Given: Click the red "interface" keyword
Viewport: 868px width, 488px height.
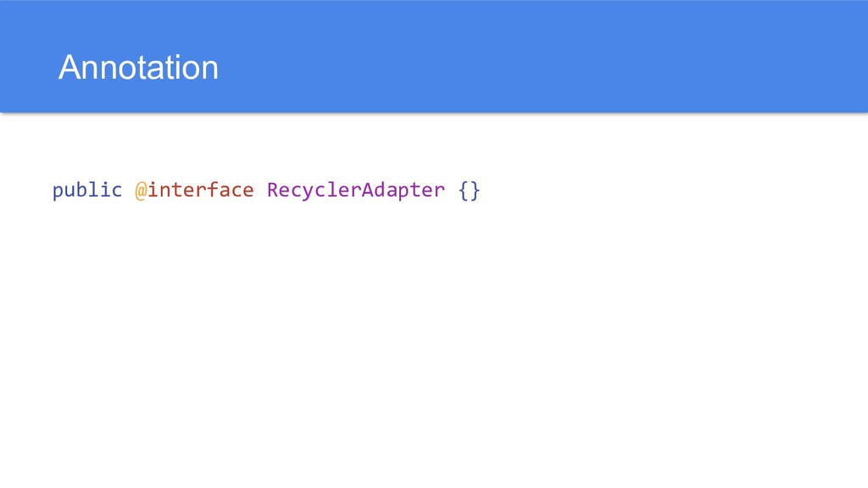Looking at the screenshot, I should [x=200, y=190].
